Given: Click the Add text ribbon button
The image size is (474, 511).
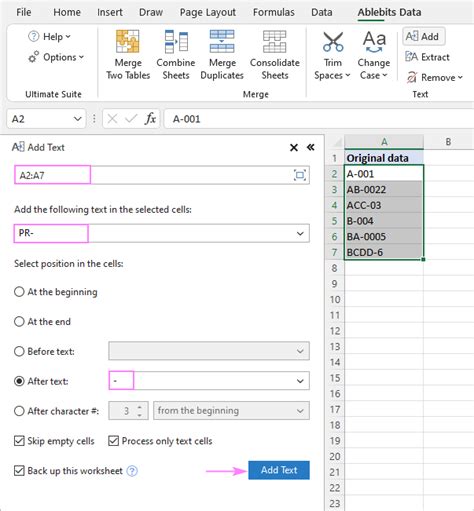Looking at the screenshot, I should tap(423, 36).
